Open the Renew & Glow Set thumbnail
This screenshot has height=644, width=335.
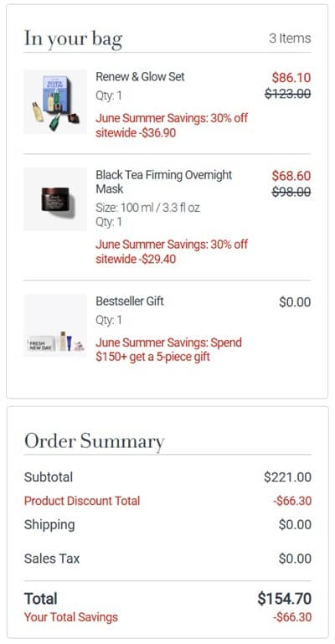click(x=55, y=101)
